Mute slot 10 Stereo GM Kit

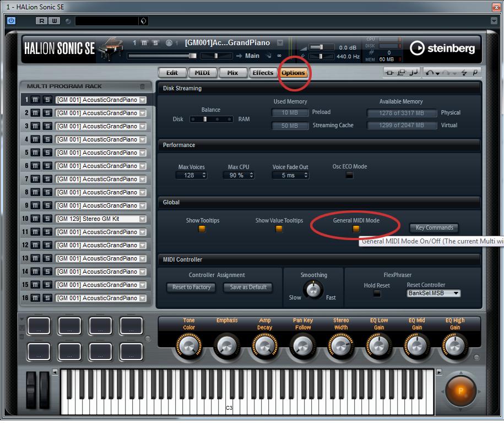(35, 219)
